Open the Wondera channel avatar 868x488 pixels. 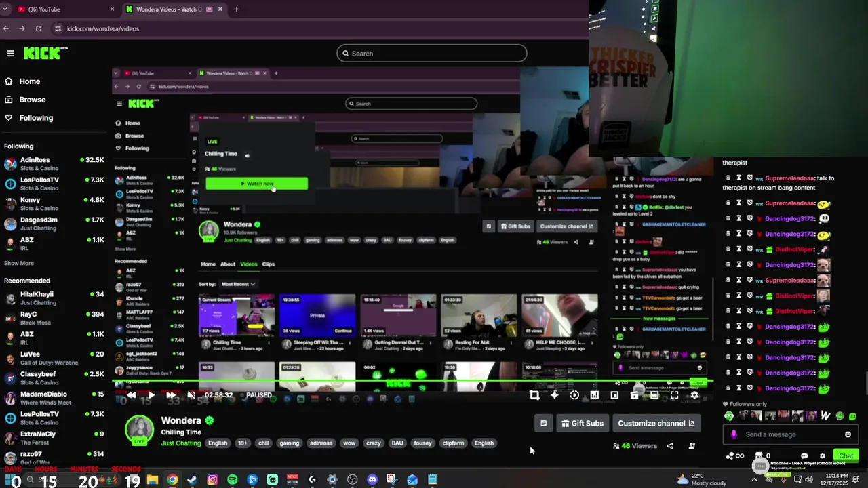(x=139, y=430)
